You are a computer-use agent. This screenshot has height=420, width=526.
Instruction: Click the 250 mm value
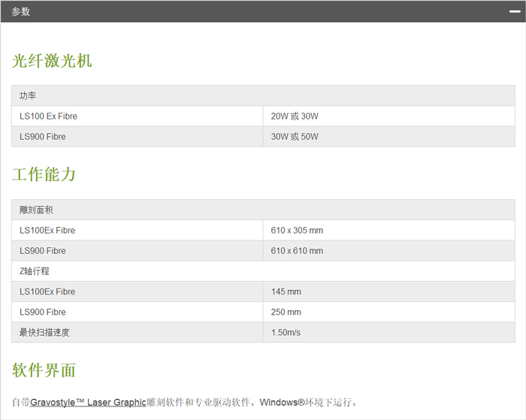tap(286, 312)
